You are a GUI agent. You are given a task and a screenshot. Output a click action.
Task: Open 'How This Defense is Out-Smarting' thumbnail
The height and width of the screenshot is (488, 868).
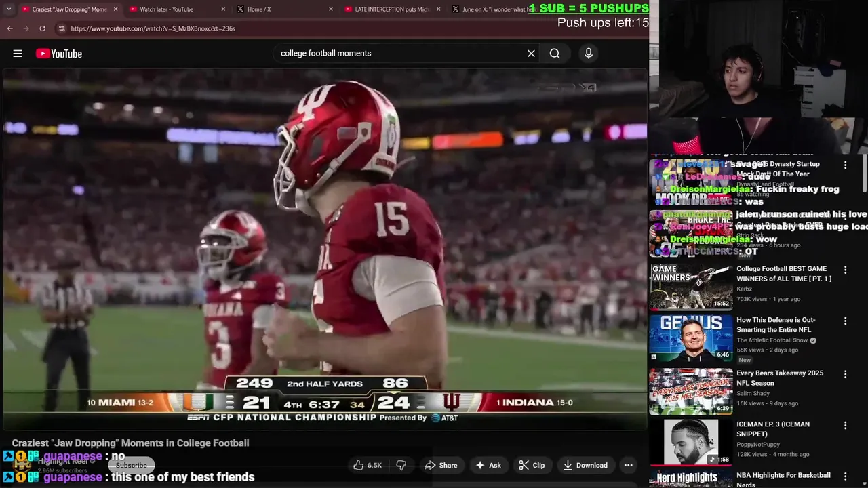(x=691, y=338)
